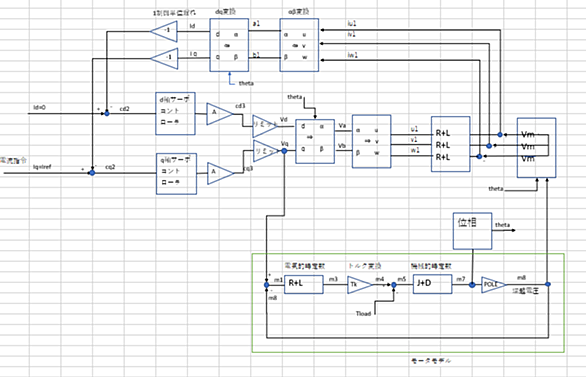Viewport: 586px width, 377px height.
Task: Select the -1 gain triangle on Iq line
Action: (164, 58)
